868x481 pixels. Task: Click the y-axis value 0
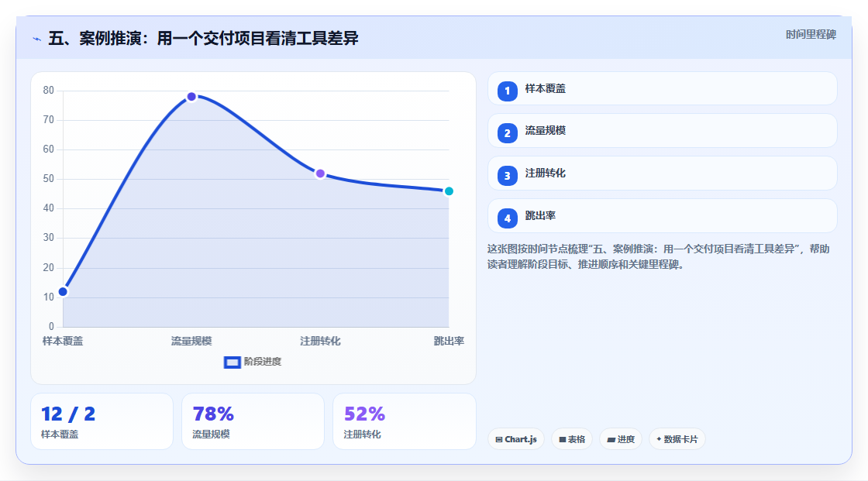tap(51, 327)
